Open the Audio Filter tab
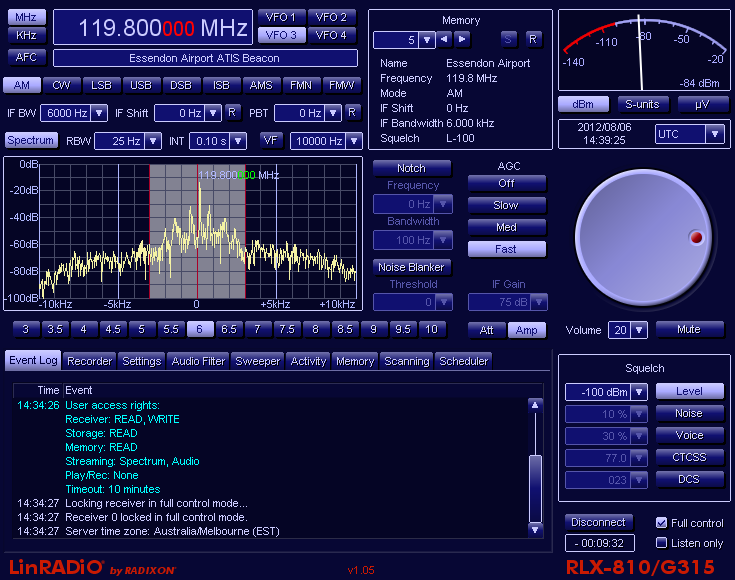 [x=198, y=361]
